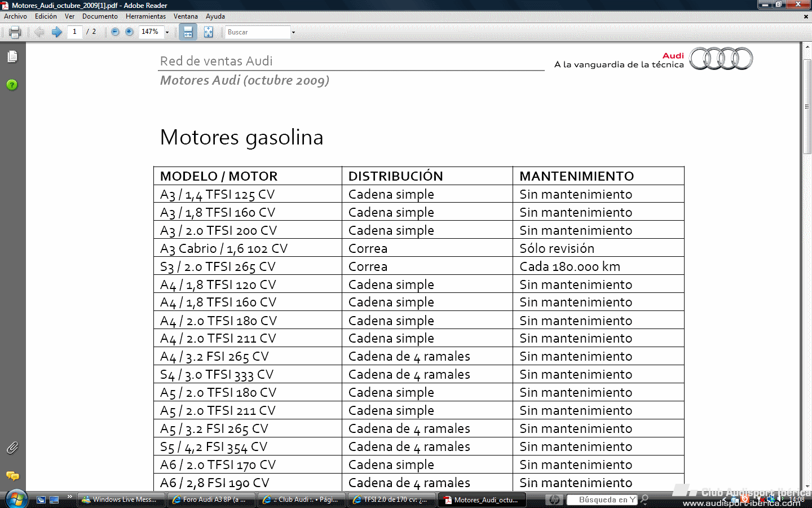Select 'Motores gasolina' heading text
This screenshot has width=812, height=508.
click(242, 137)
